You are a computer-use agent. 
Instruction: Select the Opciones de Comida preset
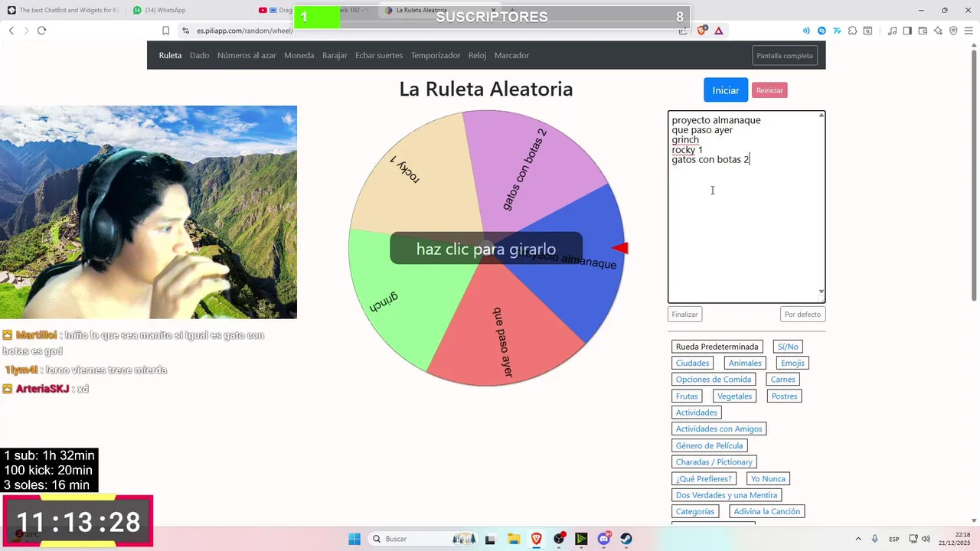(x=714, y=379)
